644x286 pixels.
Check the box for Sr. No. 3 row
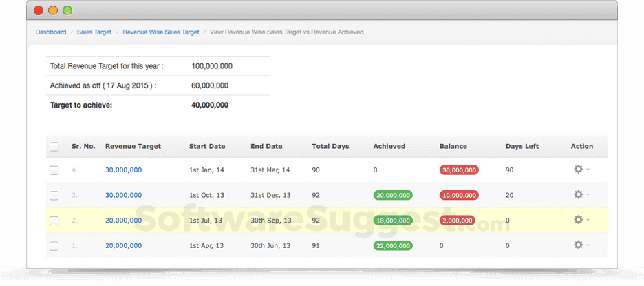54,196
